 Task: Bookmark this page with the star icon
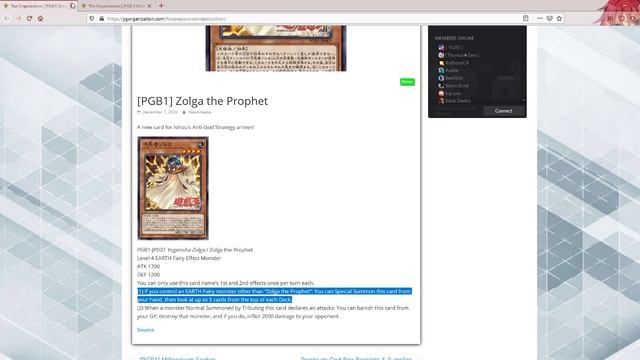(559, 18)
